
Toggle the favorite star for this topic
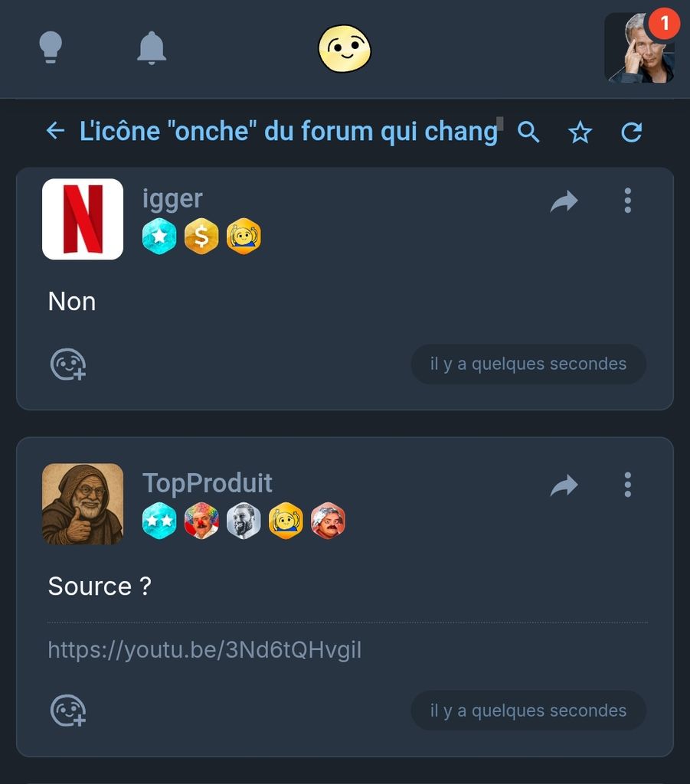tap(580, 132)
